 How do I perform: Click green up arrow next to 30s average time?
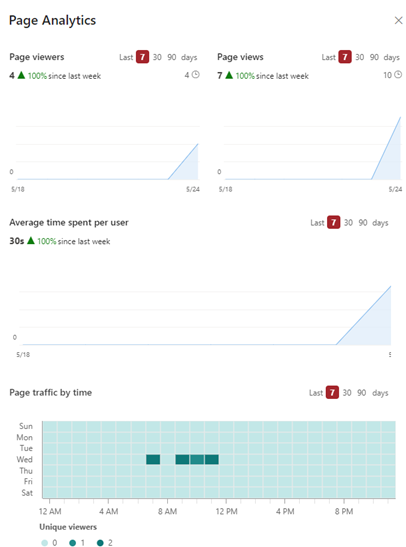(31, 240)
